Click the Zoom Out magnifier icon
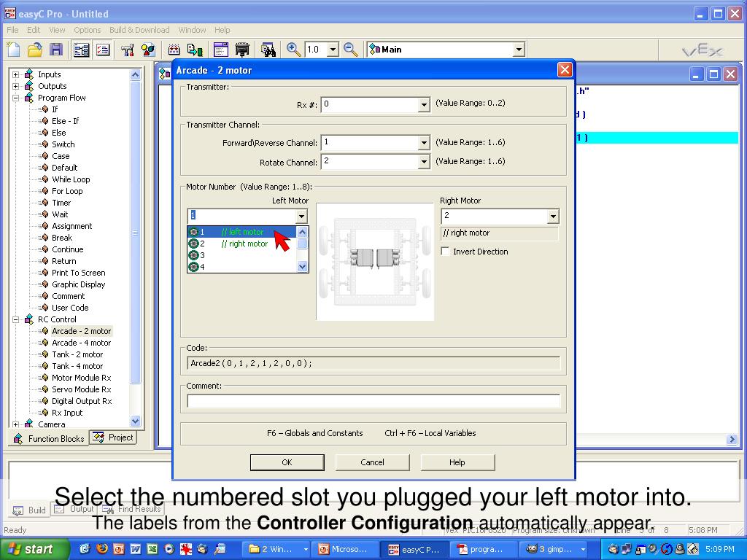The image size is (747, 560). tap(351, 50)
